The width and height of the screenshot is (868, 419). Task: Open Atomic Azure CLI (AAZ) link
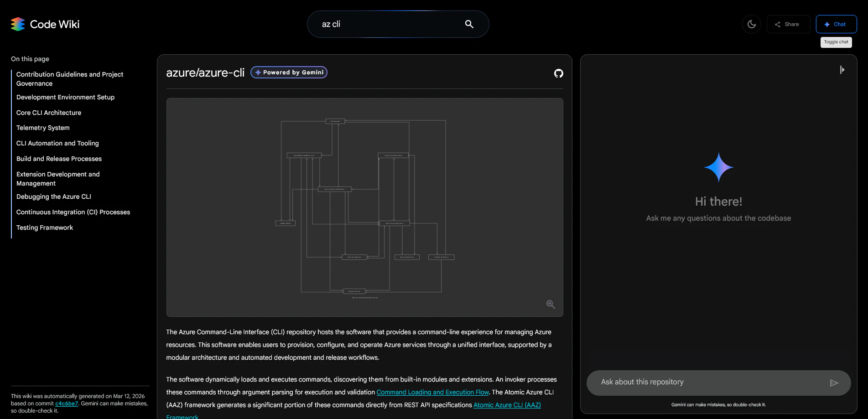coord(507,405)
